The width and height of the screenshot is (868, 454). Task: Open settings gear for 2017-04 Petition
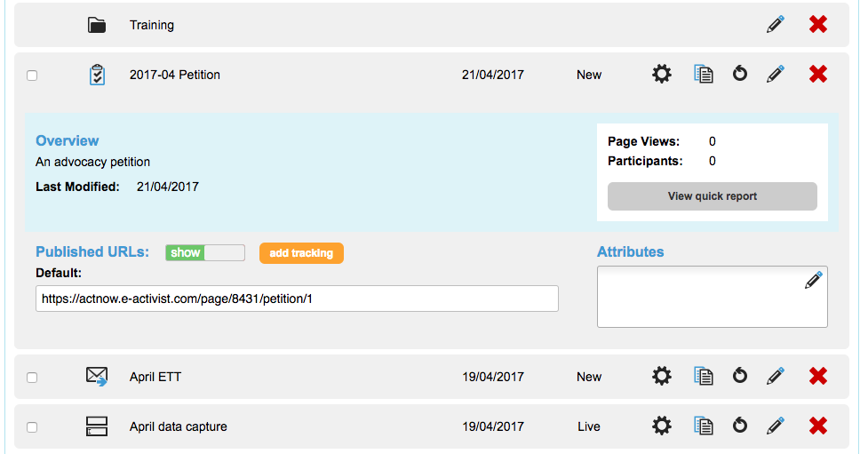[662, 75]
